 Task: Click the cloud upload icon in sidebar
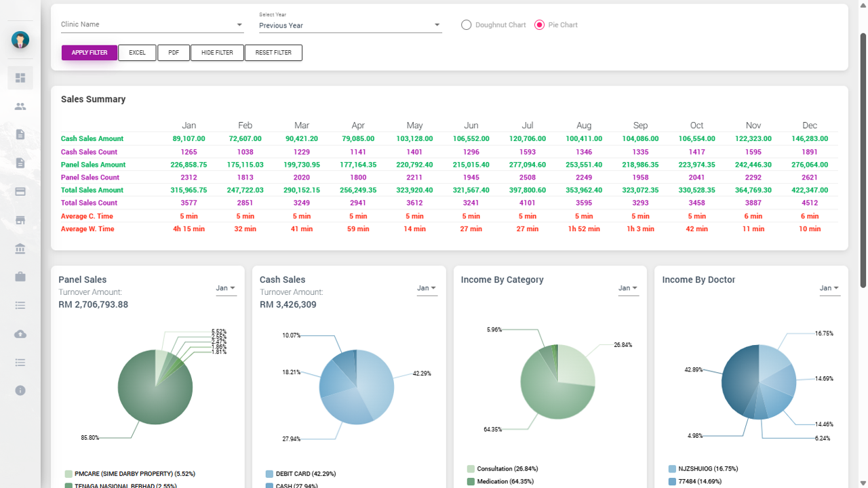click(20, 334)
